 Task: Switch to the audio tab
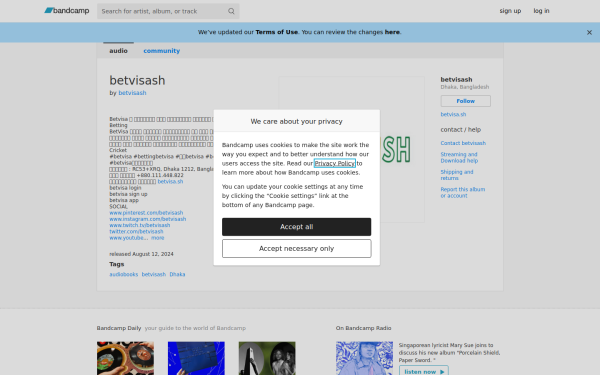click(118, 51)
